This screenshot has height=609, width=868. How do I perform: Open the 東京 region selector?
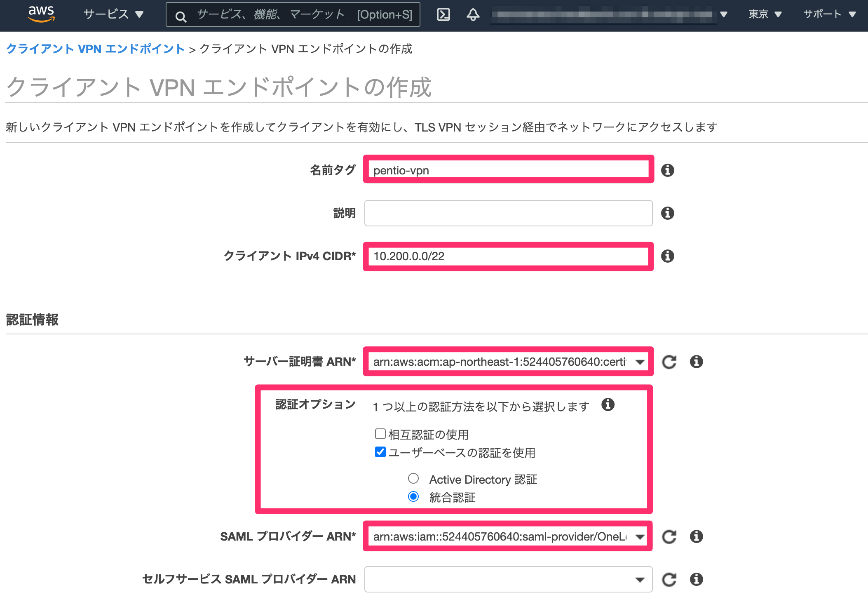coord(765,14)
